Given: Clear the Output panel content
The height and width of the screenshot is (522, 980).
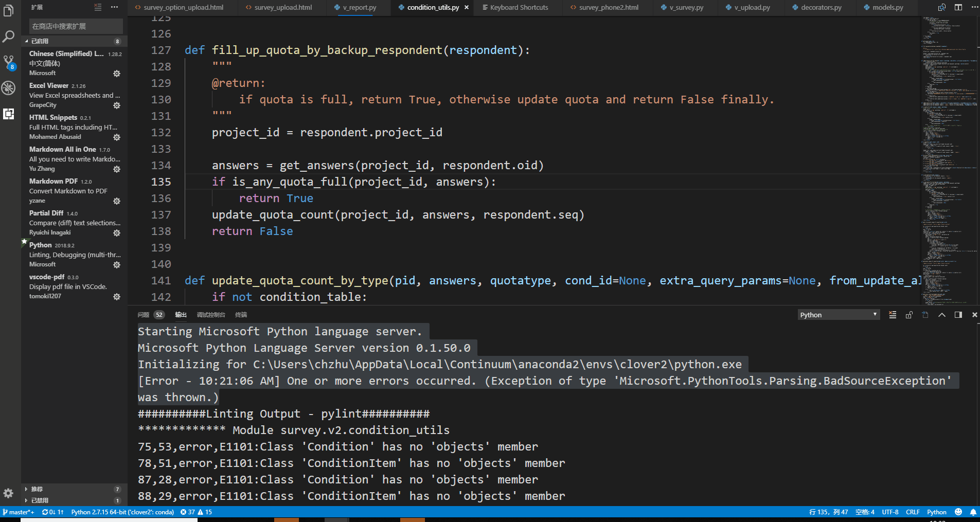Looking at the screenshot, I should tap(892, 315).
